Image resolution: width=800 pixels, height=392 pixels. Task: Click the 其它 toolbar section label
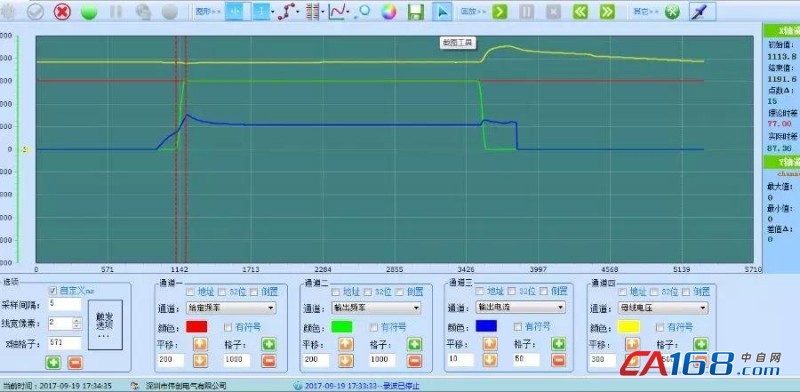pyautogui.click(x=641, y=11)
